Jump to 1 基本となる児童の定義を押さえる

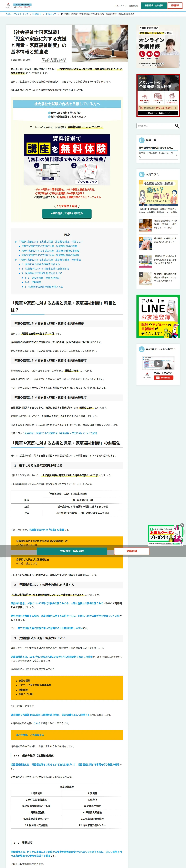click(x=41, y=264)
